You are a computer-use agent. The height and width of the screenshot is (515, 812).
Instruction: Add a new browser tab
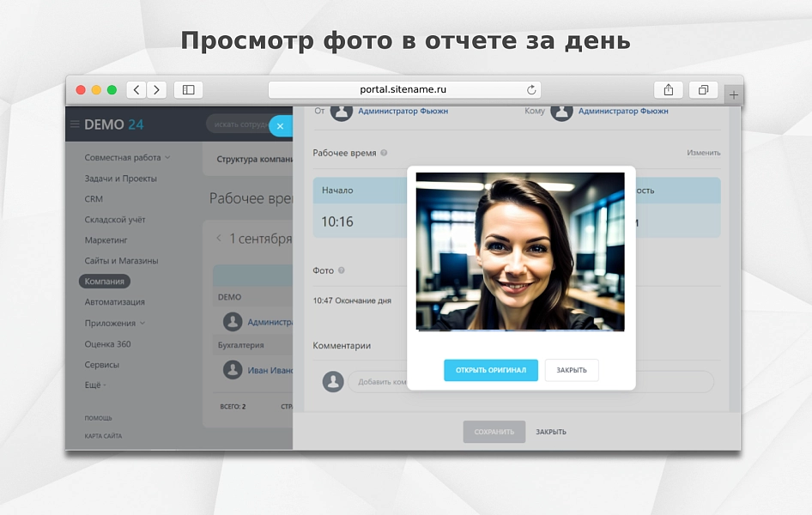pos(733,94)
